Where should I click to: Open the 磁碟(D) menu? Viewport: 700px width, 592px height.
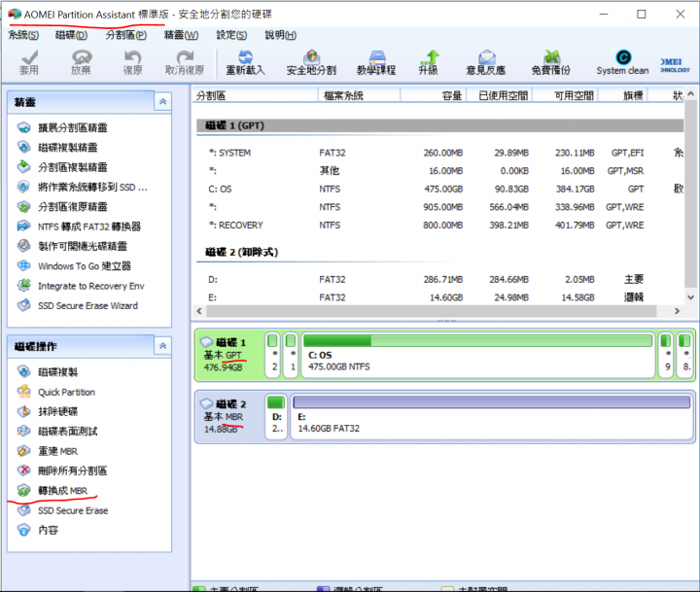(71, 35)
